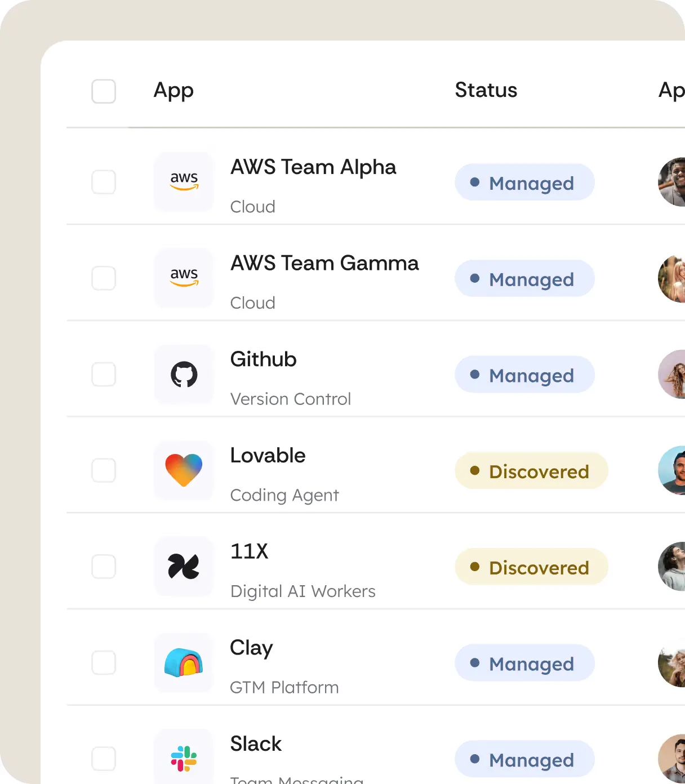Select the Github row checkbox
The height and width of the screenshot is (784, 685).
[x=104, y=375]
